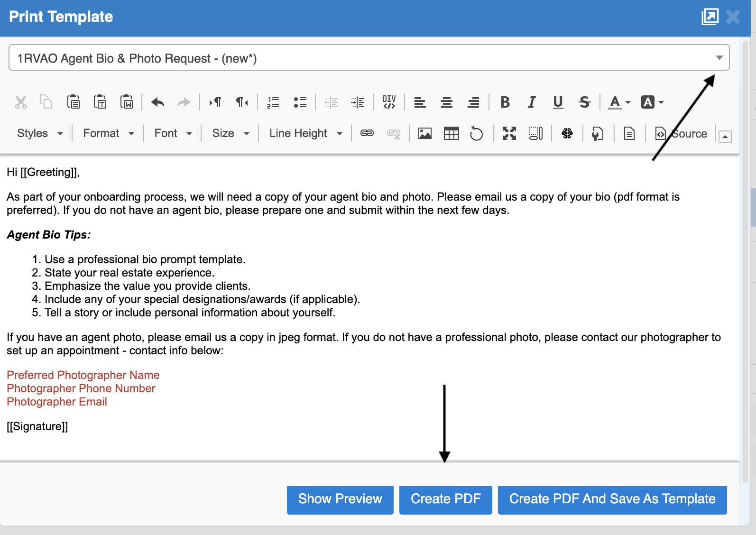
Task: Click the Paste from Word icon
Action: pos(127,102)
